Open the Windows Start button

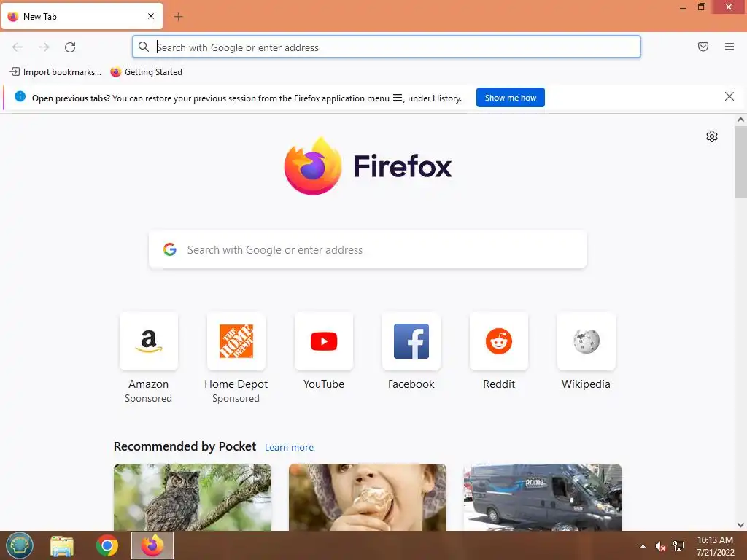click(20, 545)
